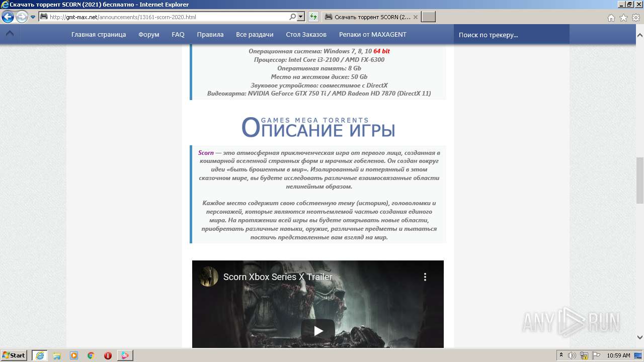Viewport: 644px width, 362px height.
Task: Open the Репаки от MAXAGENT link
Action: 373,35
